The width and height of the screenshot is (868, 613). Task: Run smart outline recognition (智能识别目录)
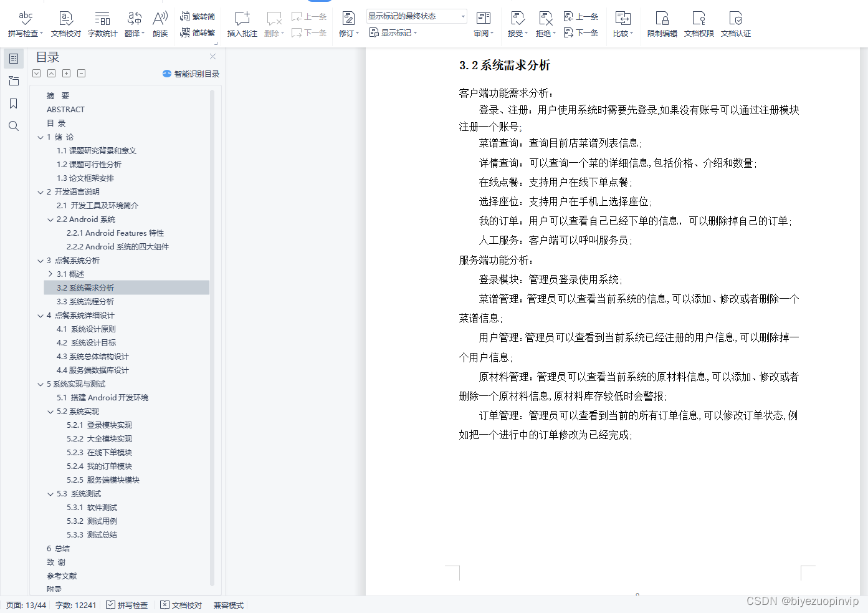pos(191,74)
